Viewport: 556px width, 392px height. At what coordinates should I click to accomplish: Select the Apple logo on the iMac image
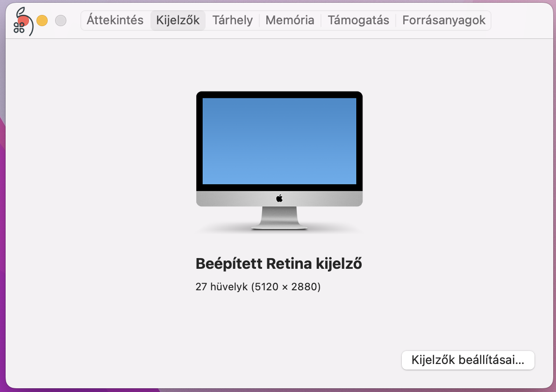click(279, 197)
